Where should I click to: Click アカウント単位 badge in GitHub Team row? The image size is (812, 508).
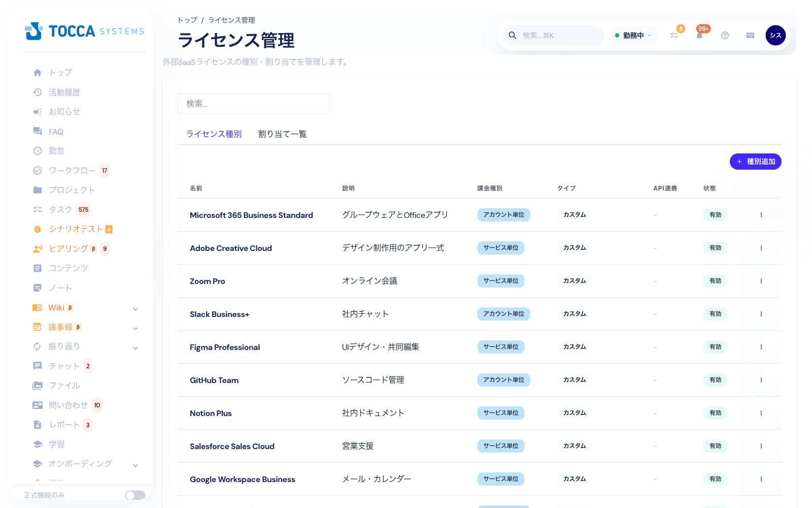(503, 380)
